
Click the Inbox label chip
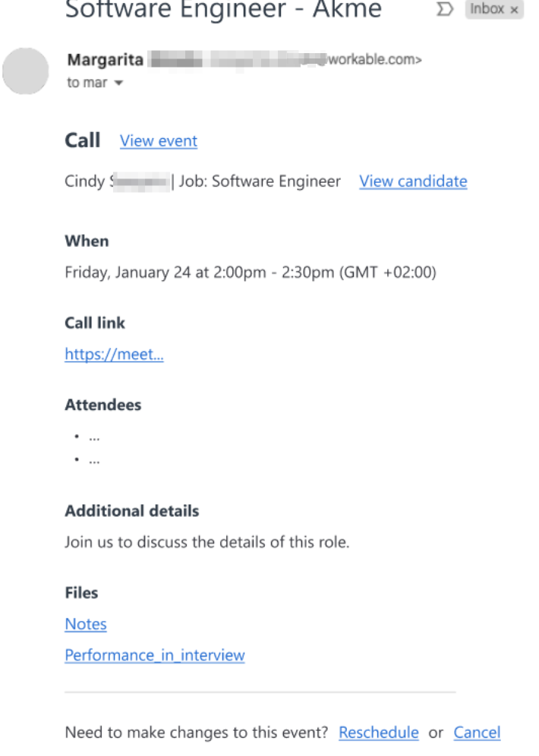click(x=487, y=10)
